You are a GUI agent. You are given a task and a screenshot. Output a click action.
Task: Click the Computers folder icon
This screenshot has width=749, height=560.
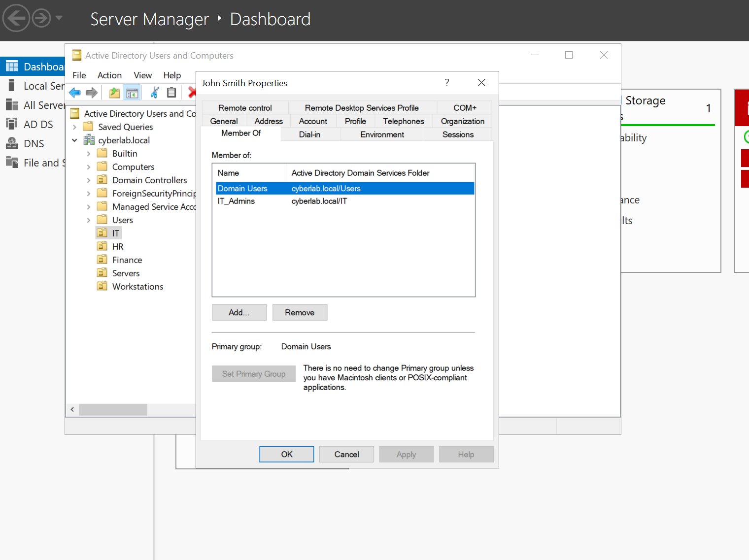(102, 167)
